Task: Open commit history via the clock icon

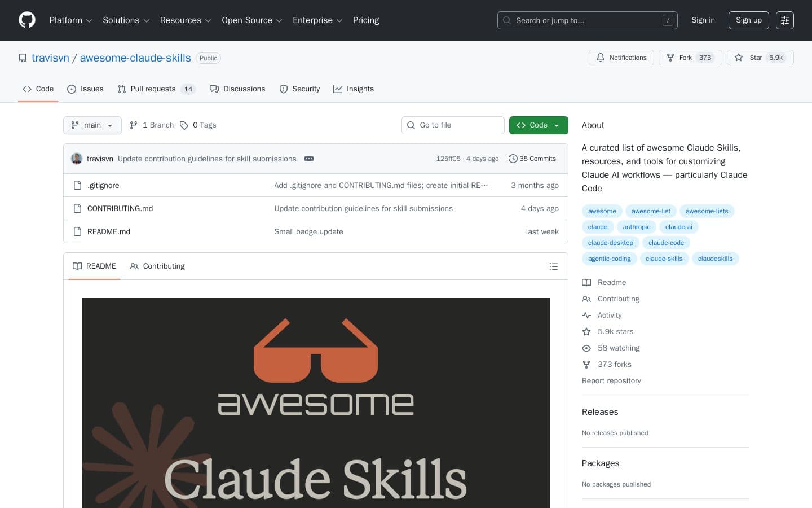Action: point(513,159)
